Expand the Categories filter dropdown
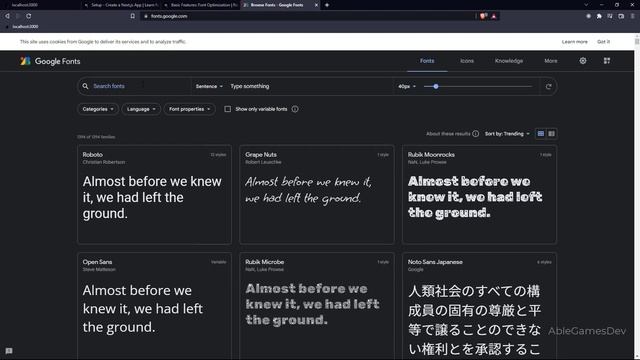Image resolution: width=640 pixels, height=360 pixels. coord(98,109)
